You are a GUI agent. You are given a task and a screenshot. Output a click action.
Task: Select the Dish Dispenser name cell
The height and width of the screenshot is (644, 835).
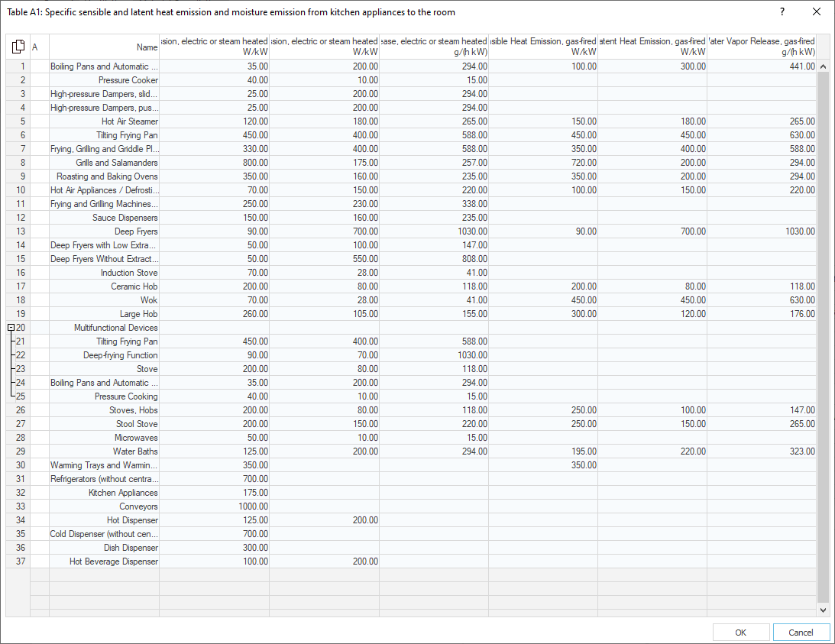[105, 548]
